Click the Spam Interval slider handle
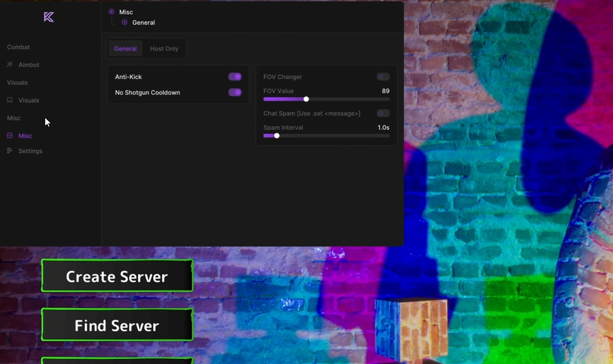 click(x=277, y=136)
